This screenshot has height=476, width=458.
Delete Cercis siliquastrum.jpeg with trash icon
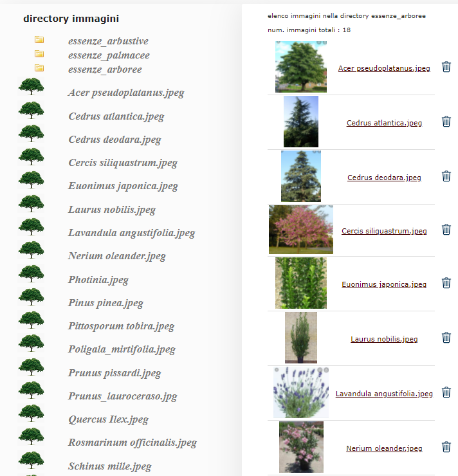[x=446, y=230]
